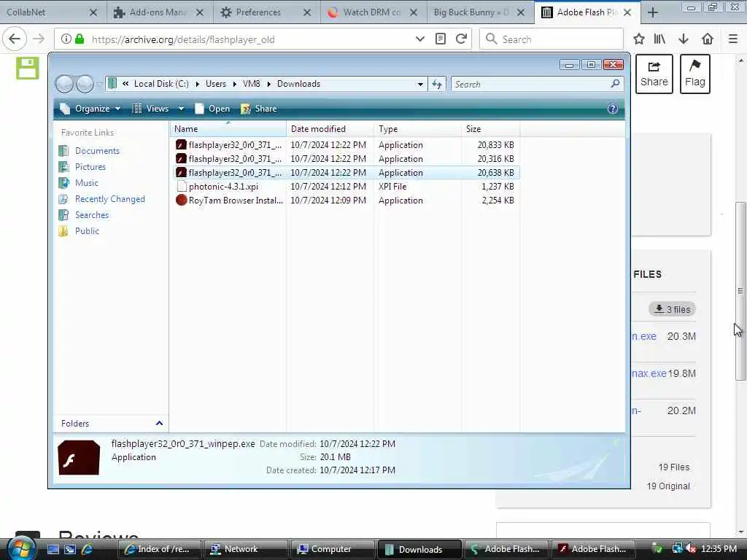Close the Adobe Flash Player tab
The image size is (747, 560).
point(627,12)
